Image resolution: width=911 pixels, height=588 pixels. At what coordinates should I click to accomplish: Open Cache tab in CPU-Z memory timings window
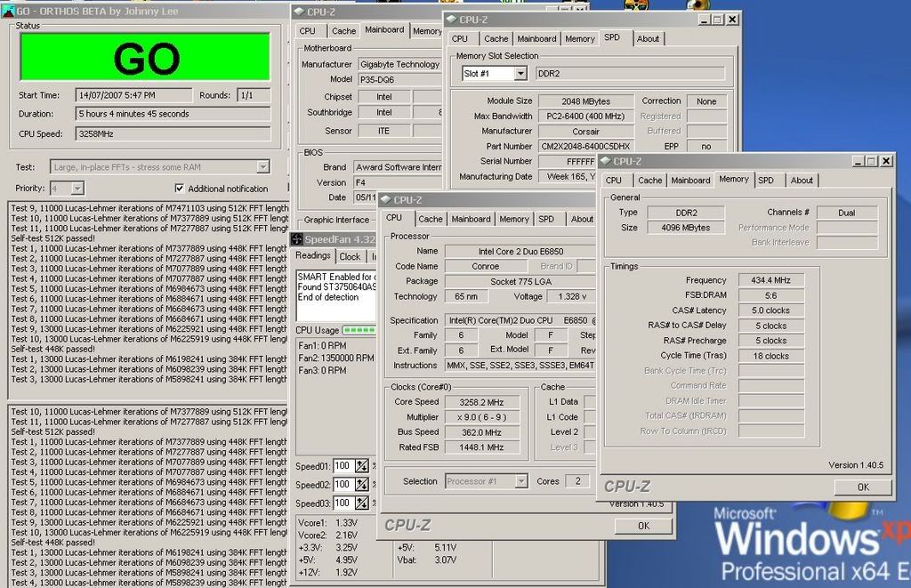[x=649, y=181]
